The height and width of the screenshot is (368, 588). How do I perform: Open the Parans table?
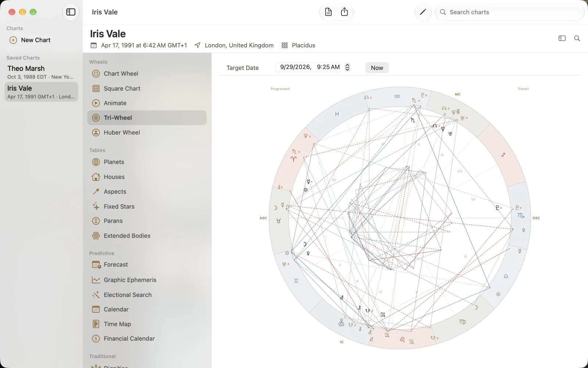[x=147, y=221]
